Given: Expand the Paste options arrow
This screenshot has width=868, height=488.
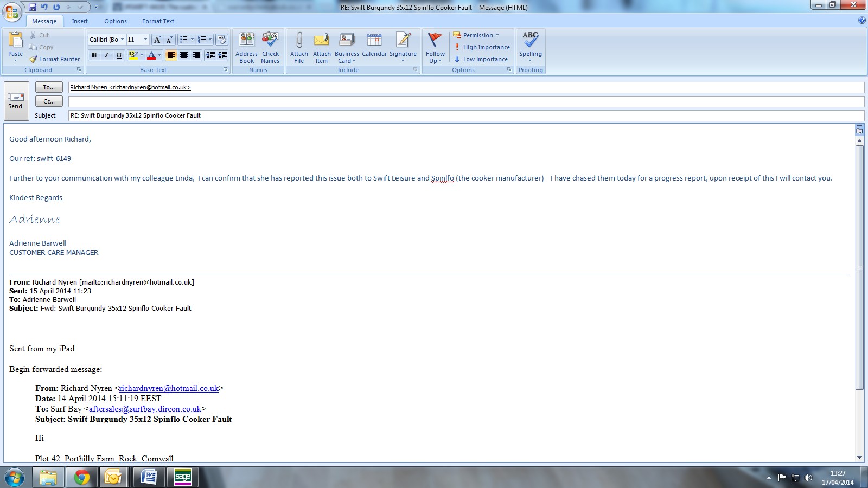Looking at the screenshot, I should pyautogui.click(x=15, y=60).
